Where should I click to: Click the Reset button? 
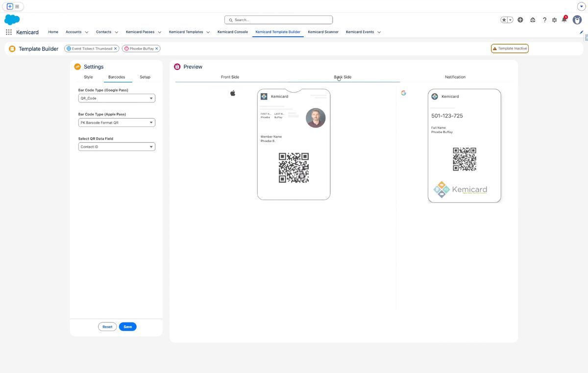tap(107, 327)
